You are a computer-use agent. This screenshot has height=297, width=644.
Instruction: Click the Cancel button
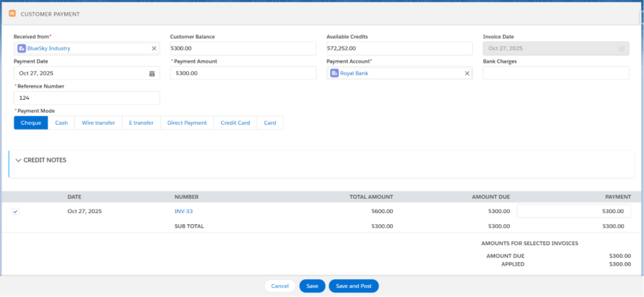(280, 286)
